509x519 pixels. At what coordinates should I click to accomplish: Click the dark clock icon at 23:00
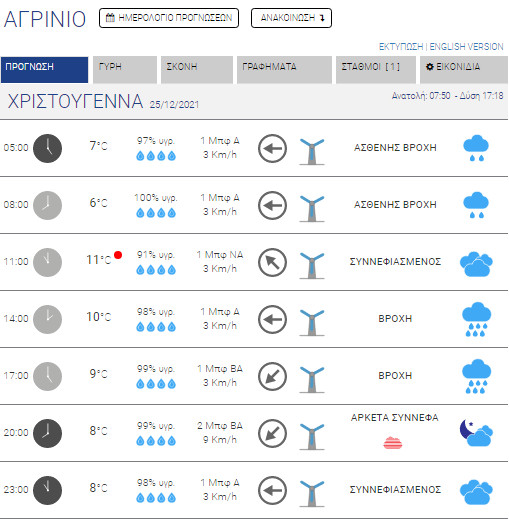coord(47,490)
